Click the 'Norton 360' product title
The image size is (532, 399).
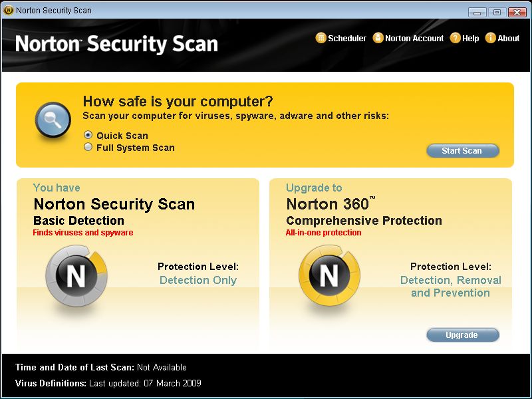[331, 204]
